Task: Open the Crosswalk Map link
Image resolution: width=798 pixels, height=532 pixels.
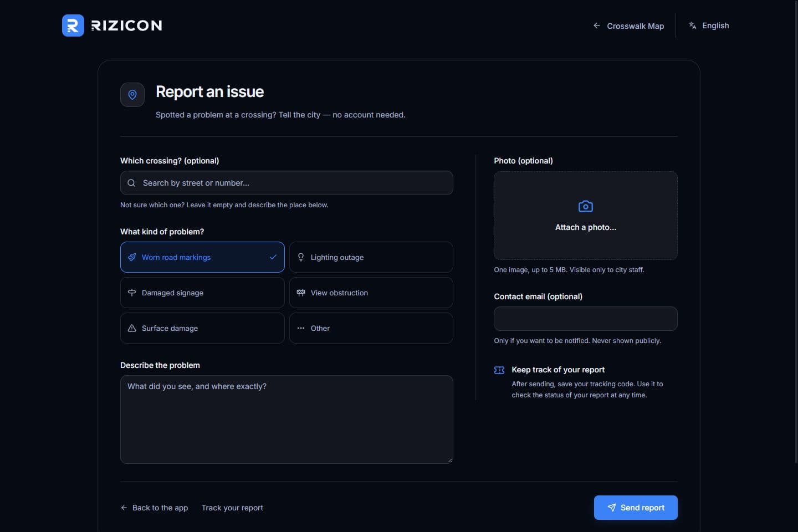Action: click(628, 25)
